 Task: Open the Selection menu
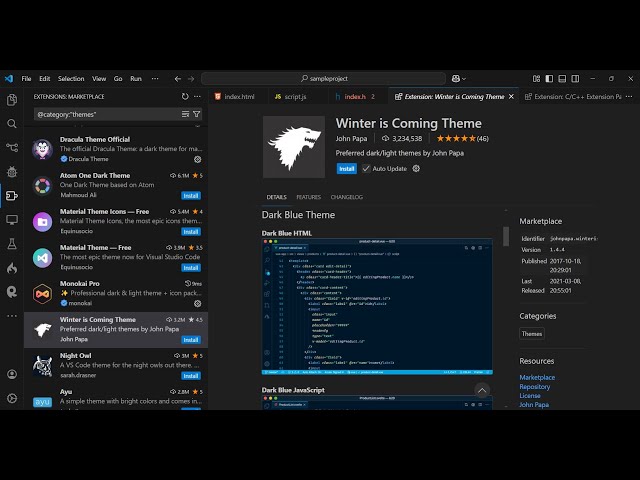[71, 78]
